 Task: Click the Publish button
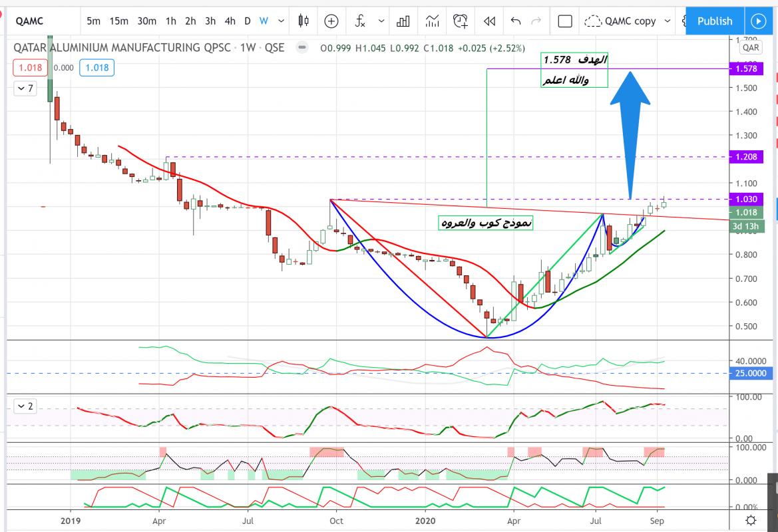714,21
